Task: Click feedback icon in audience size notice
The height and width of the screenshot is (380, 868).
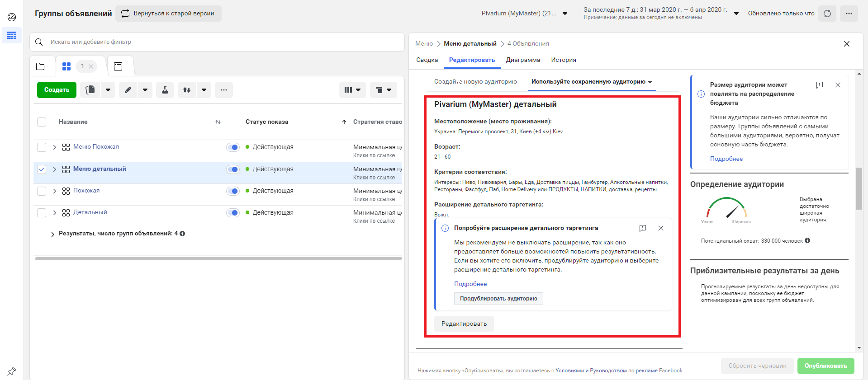Action: (x=820, y=85)
